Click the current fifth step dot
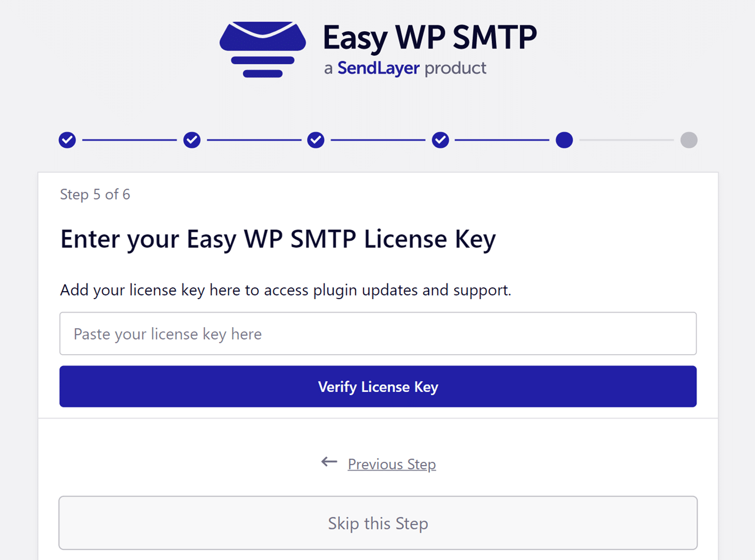The image size is (755, 560). 564,140
